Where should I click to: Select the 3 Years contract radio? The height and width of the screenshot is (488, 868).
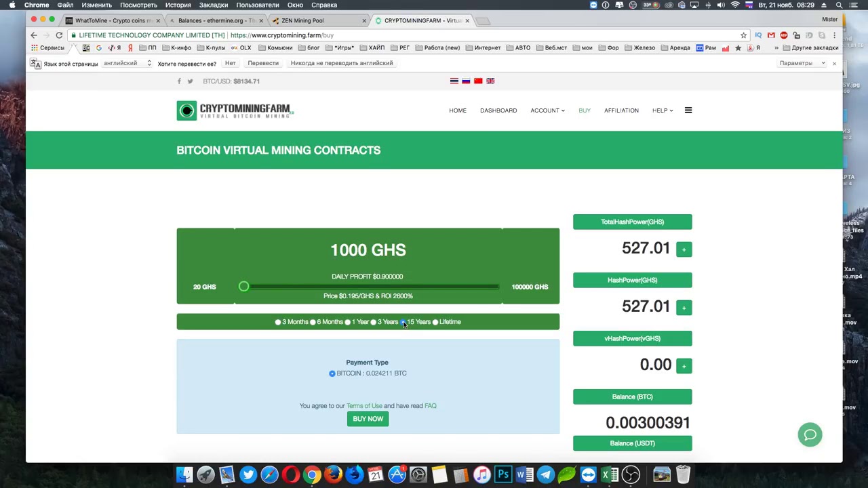click(373, 322)
